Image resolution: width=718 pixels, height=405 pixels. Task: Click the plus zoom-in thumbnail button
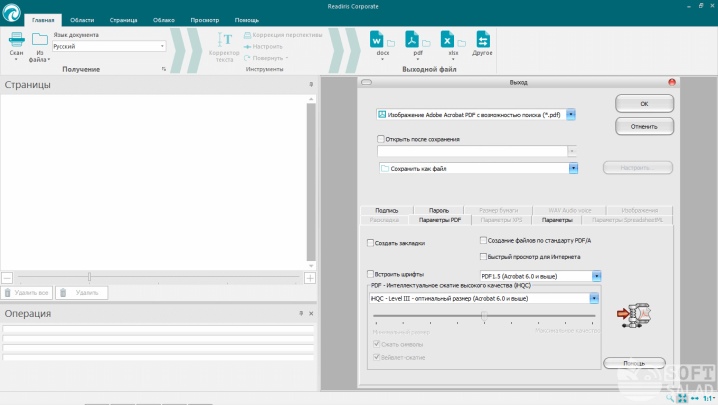(x=310, y=278)
